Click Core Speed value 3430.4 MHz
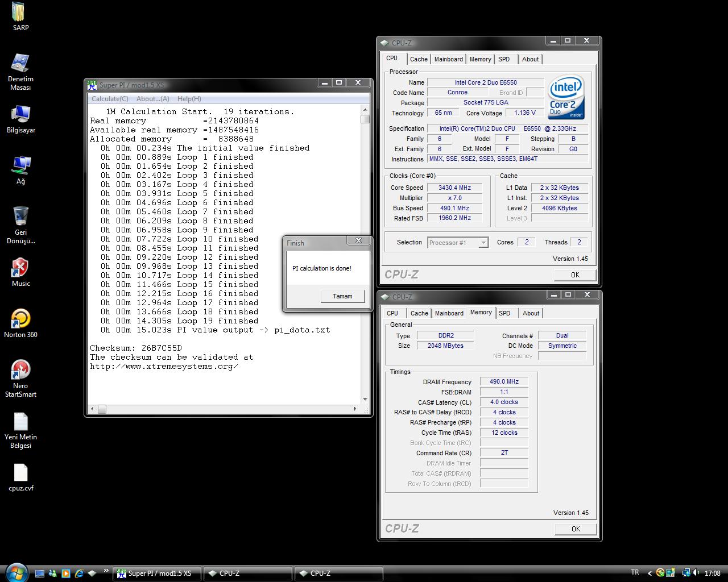 [454, 188]
